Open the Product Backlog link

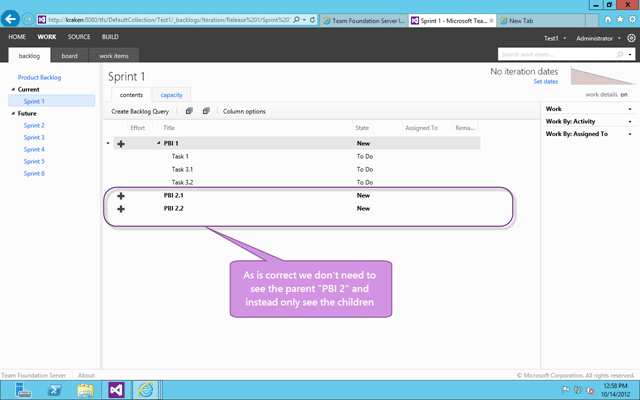coord(39,77)
